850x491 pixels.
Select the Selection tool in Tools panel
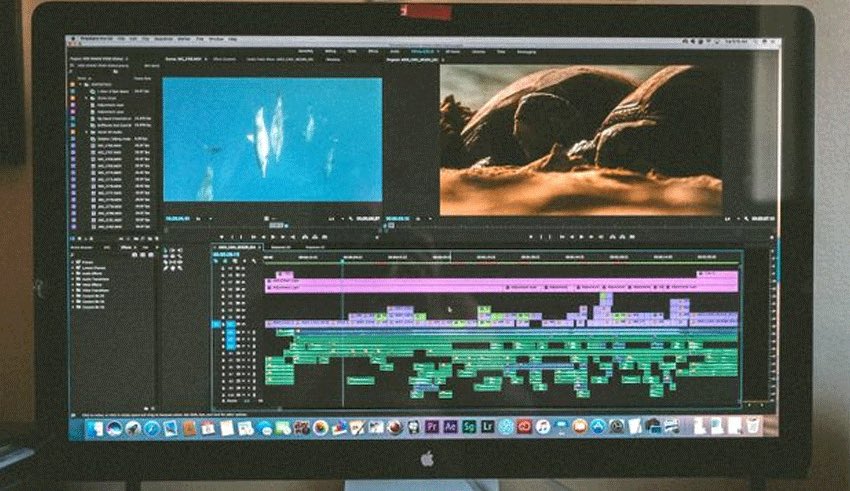(165, 250)
